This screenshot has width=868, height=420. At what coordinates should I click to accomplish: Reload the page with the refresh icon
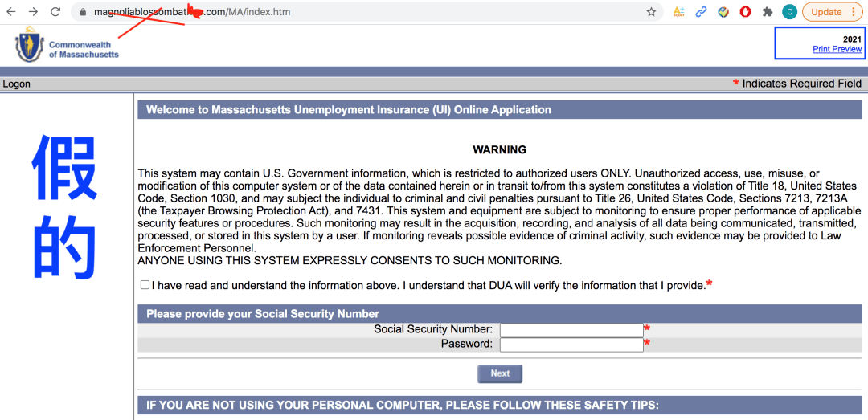[55, 11]
